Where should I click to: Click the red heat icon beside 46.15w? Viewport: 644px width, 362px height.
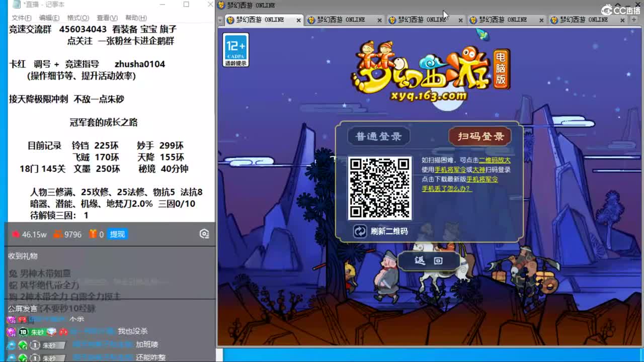coord(16,234)
